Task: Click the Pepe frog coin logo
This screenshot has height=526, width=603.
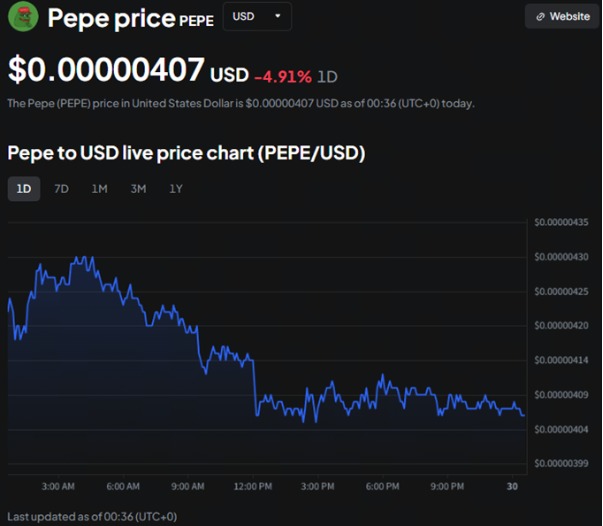Action: click(x=22, y=16)
